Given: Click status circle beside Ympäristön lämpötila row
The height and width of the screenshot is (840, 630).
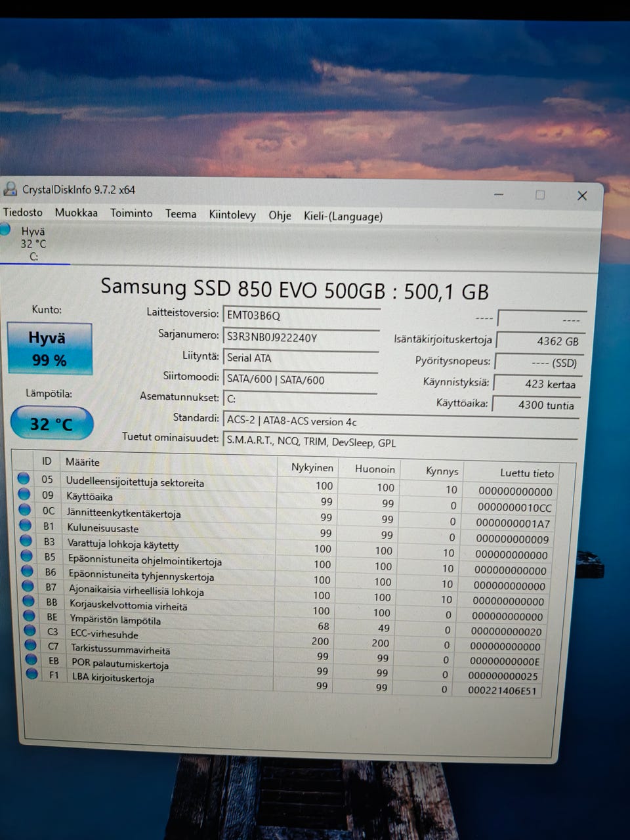Looking at the screenshot, I should click(x=29, y=616).
